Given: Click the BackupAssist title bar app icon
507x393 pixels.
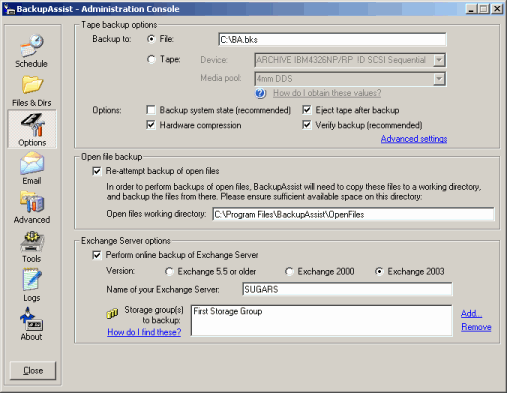Looking at the screenshot, I should (9, 9).
